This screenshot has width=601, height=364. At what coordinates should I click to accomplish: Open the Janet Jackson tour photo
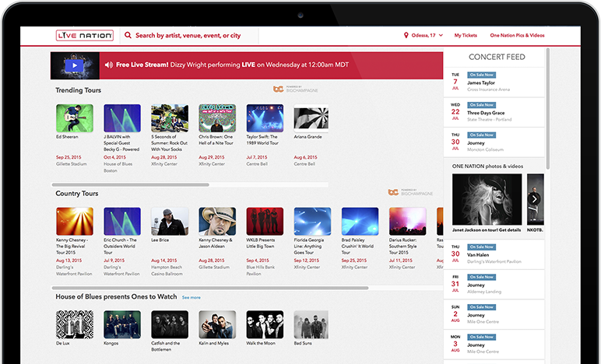click(487, 199)
